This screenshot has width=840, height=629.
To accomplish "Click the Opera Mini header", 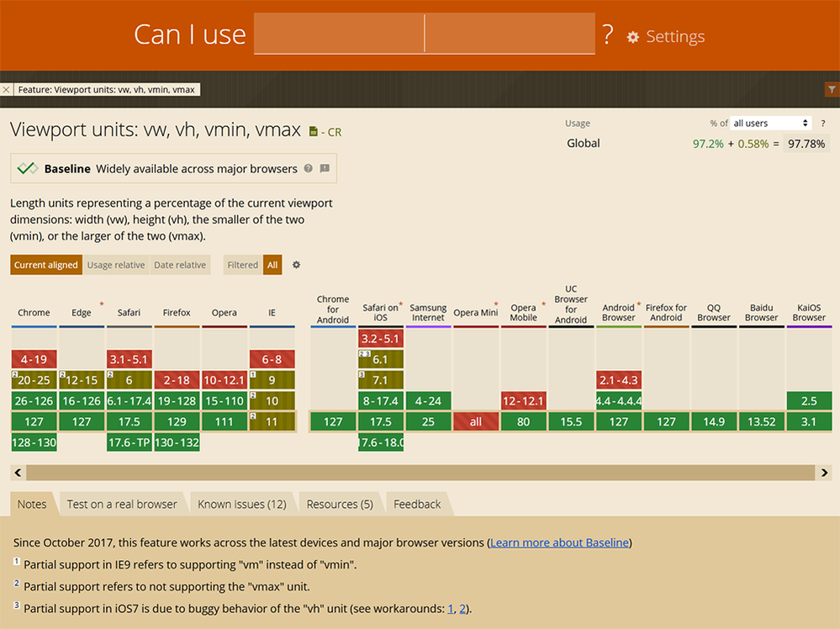I will point(476,312).
